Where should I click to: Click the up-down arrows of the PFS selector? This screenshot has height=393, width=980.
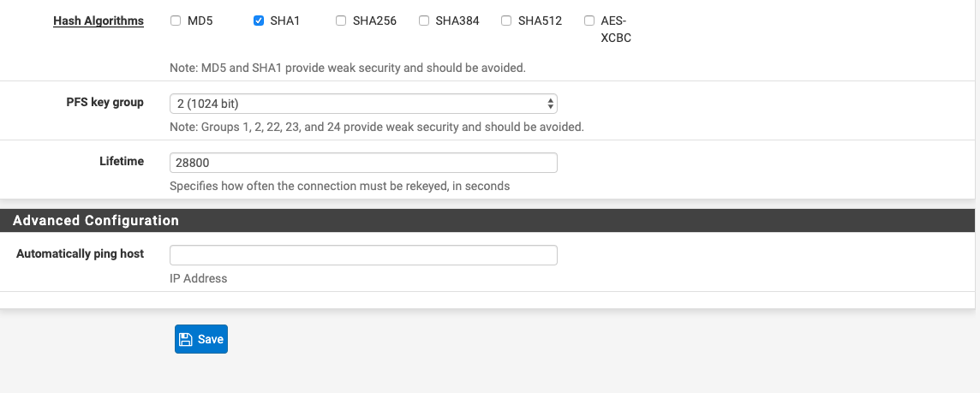pyautogui.click(x=550, y=104)
